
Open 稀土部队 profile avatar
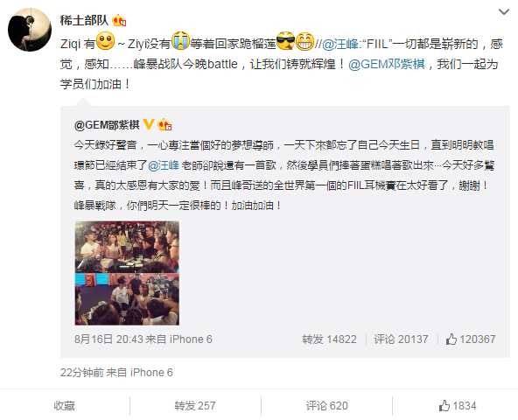(30, 30)
